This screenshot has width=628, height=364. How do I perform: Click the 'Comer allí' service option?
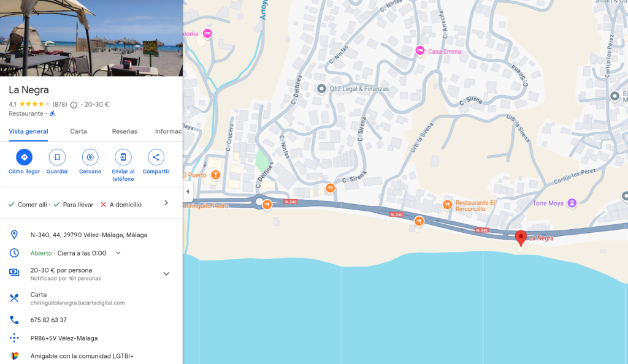32,205
